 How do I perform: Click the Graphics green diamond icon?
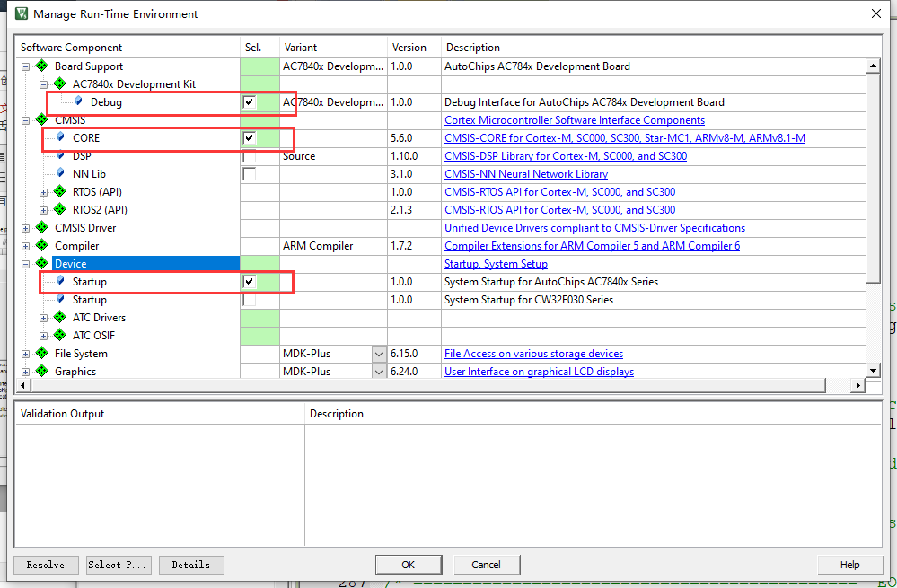42,371
